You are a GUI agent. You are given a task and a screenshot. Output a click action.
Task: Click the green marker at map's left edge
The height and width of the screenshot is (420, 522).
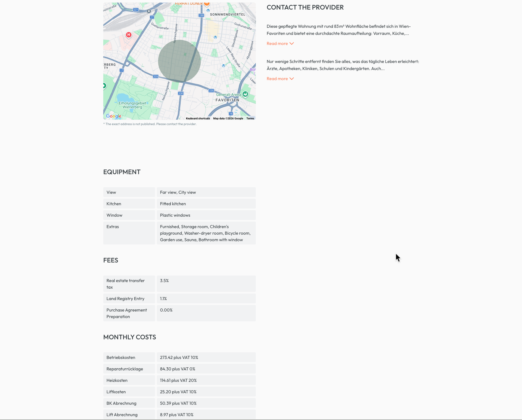pyautogui.click(x=104, y=86)
